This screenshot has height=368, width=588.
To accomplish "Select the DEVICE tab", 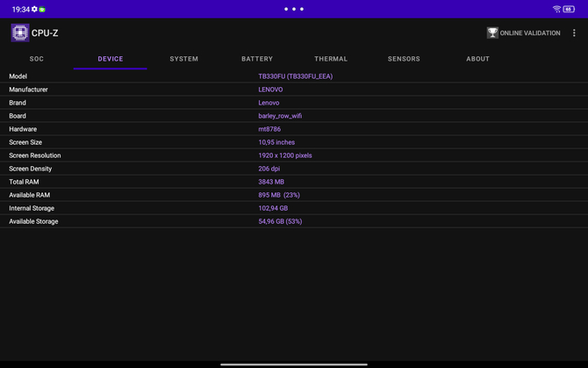I will point(111,59).
